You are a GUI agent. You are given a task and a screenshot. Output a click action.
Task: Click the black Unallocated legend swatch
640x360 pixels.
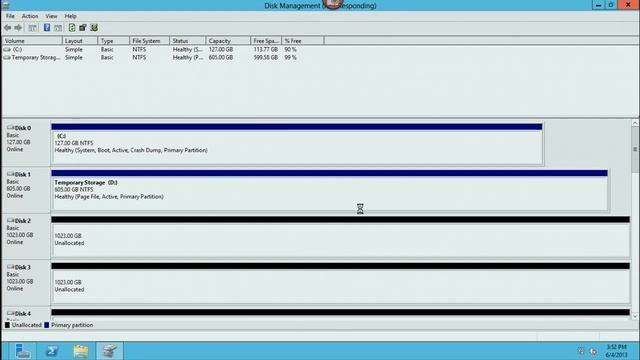coord(7,325)
